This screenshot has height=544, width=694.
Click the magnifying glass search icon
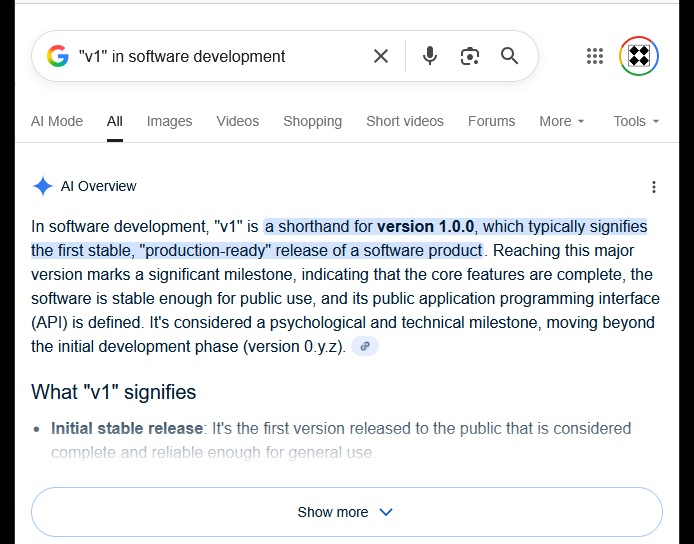pos(510,56)
